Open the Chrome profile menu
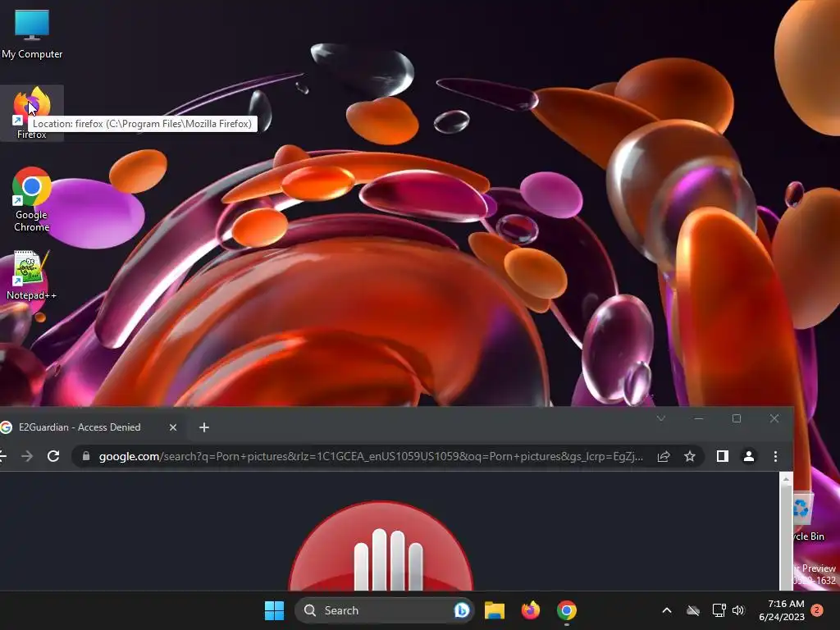This screenshot has height=630, width=840. click(749, 456)
